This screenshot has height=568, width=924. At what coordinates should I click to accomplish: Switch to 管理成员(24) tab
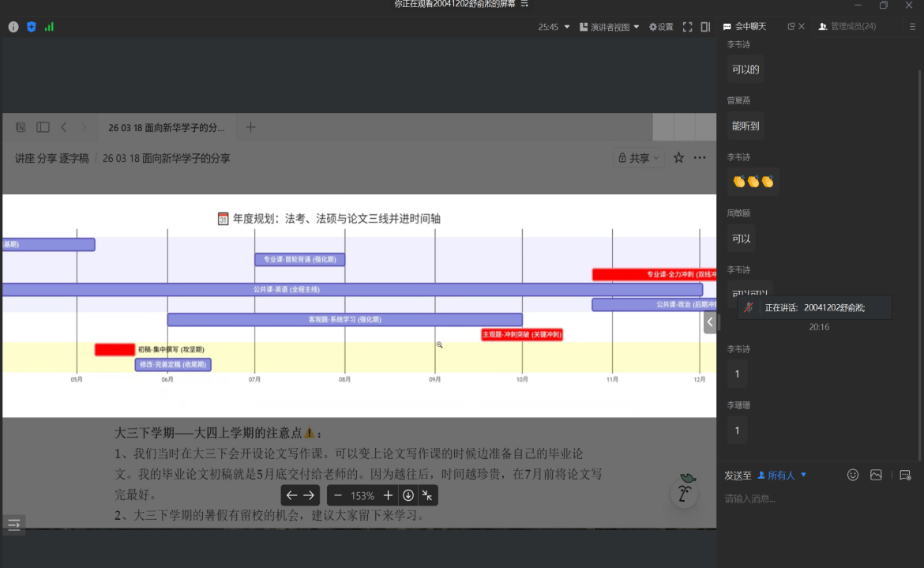[x=847, y=27]
